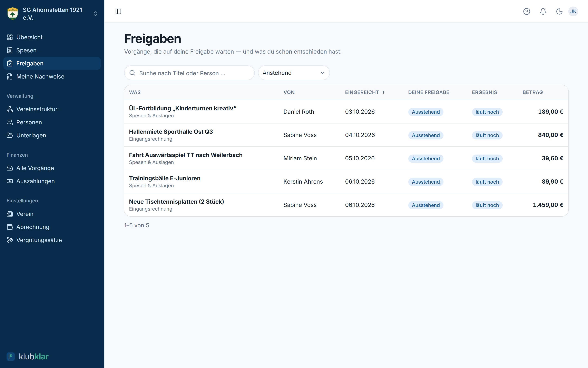
Task: Click läuft noch badge in Miriam Stein row
Action: pos(487,159)
